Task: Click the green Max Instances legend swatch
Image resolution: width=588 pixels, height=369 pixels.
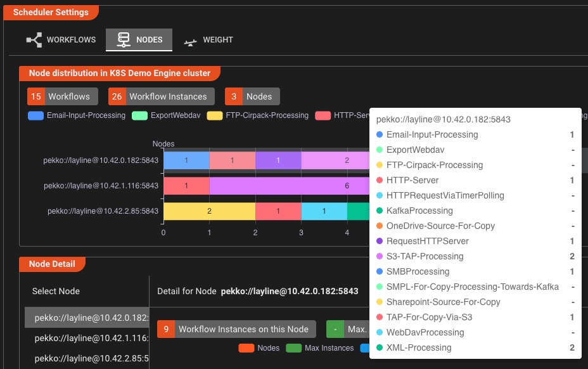Action: coord(295,348)
